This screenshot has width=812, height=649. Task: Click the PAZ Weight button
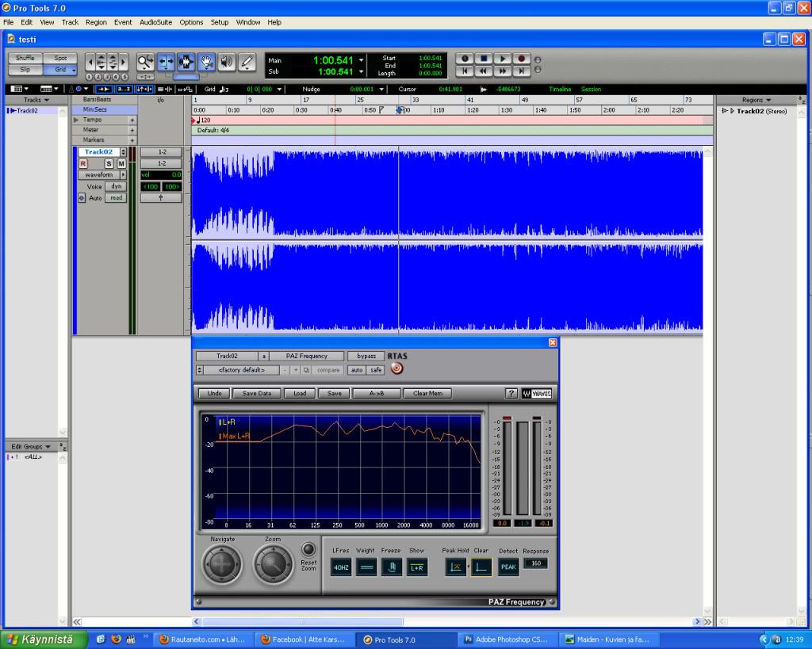(x=366, y=567)
